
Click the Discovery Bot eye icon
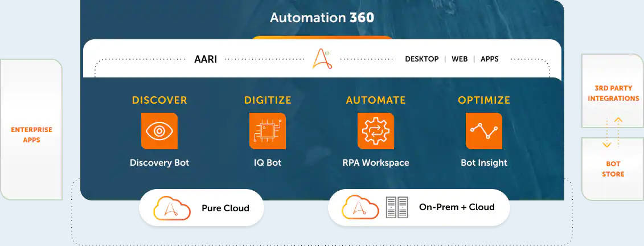pyautogui.click(x=159, y=131)
